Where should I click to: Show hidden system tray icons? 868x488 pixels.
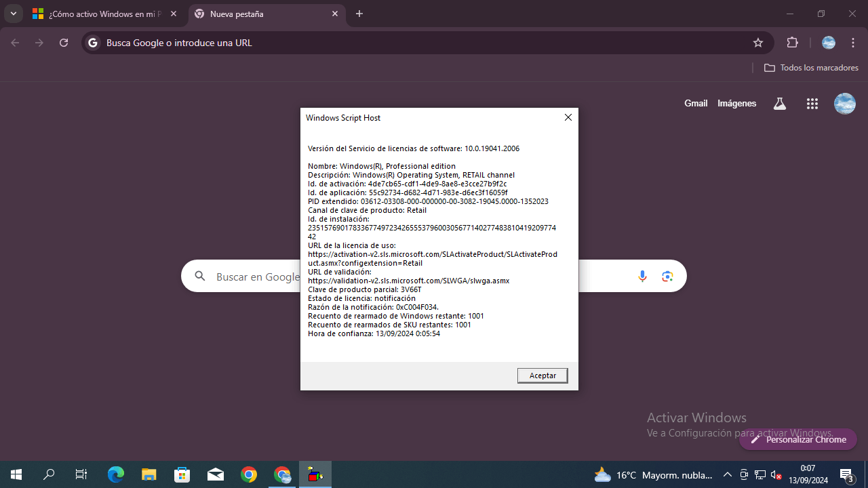[728, 475]
